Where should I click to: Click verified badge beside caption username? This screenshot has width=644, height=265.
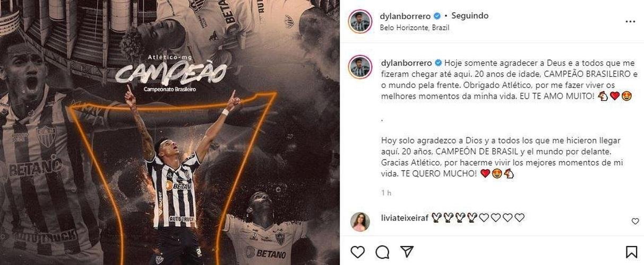click(438, 62)
